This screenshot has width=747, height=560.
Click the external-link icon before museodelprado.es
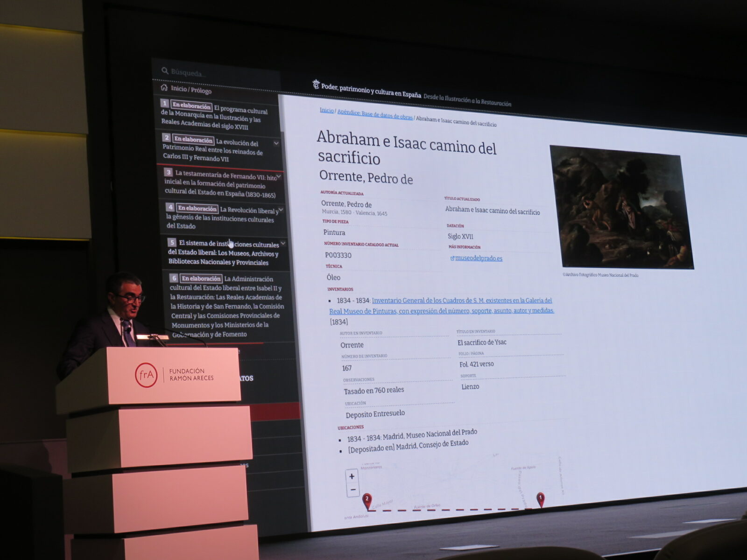[452, 258]
